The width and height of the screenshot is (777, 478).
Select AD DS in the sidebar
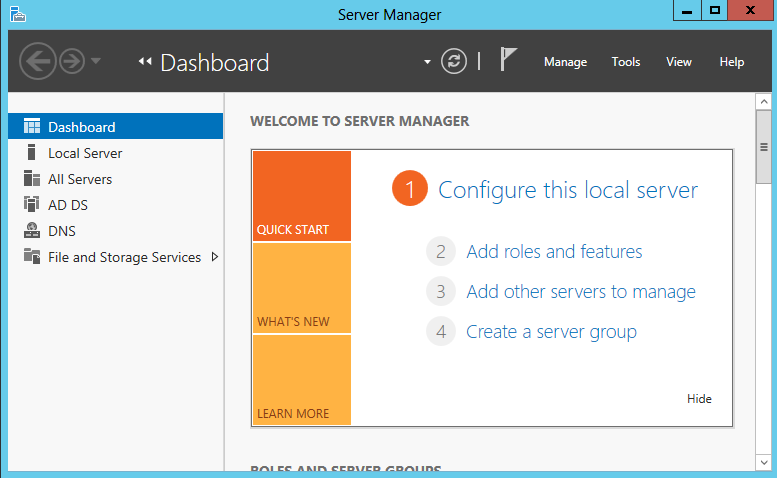pyautogui.click(x=68, y=205)
